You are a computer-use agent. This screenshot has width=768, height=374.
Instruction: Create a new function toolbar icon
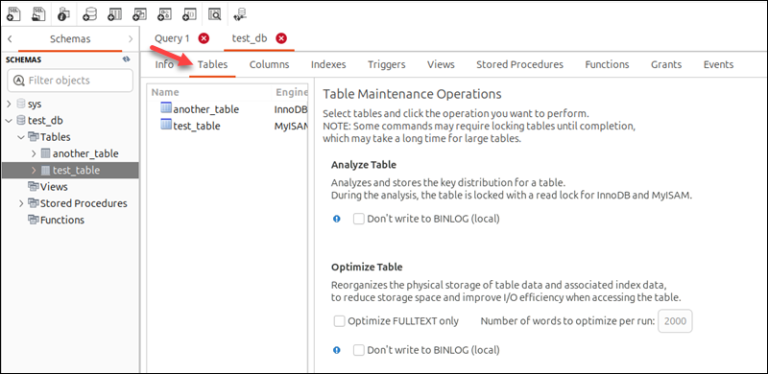pos(190,14)
